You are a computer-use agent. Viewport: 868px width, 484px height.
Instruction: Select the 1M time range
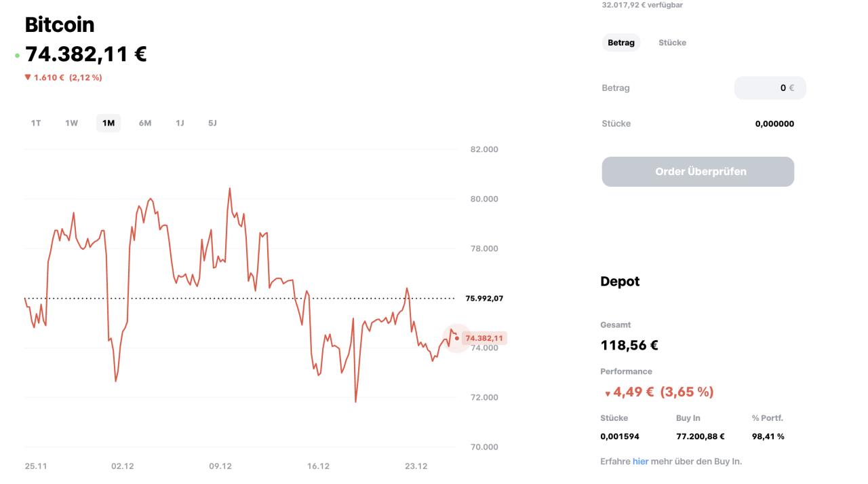(108, 123)
